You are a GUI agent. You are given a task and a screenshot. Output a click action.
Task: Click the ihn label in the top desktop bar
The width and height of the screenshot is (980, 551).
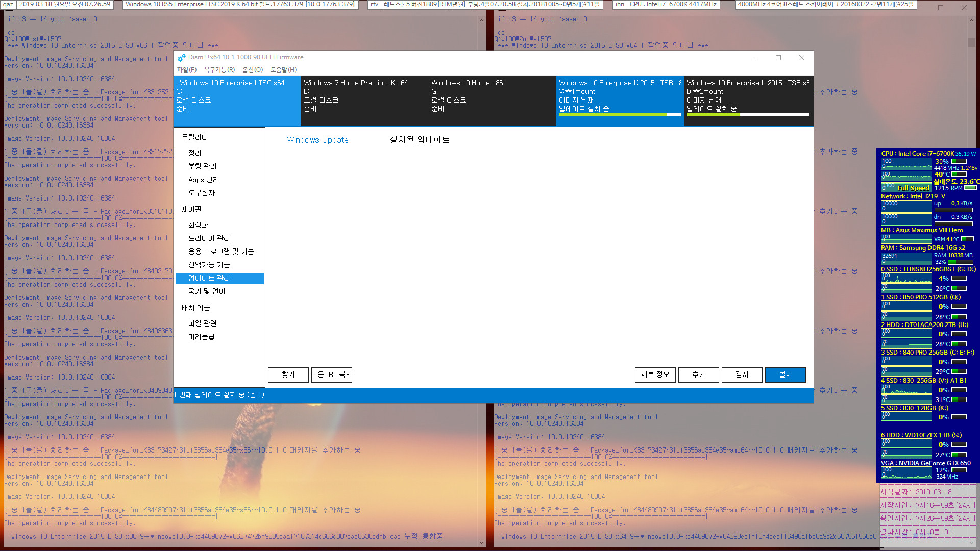point(619,4)
